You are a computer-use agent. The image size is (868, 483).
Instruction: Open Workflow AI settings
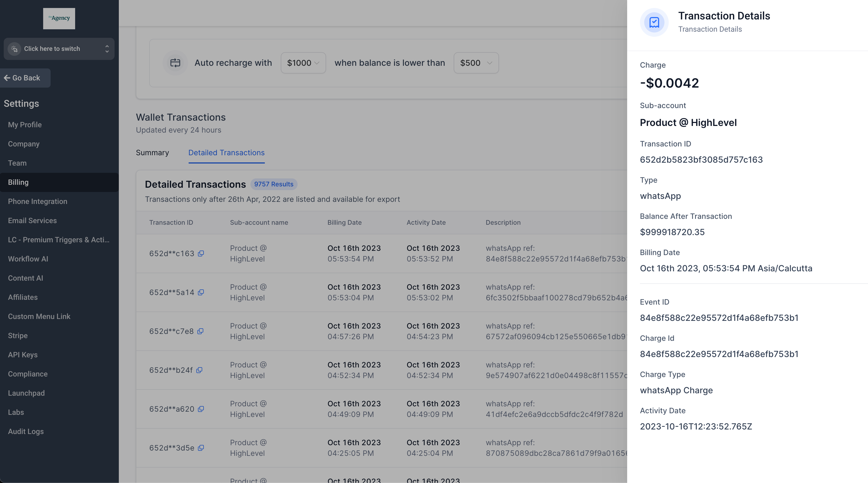28,259
